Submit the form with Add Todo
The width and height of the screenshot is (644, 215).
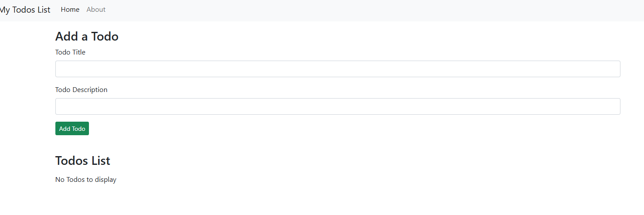72,128
